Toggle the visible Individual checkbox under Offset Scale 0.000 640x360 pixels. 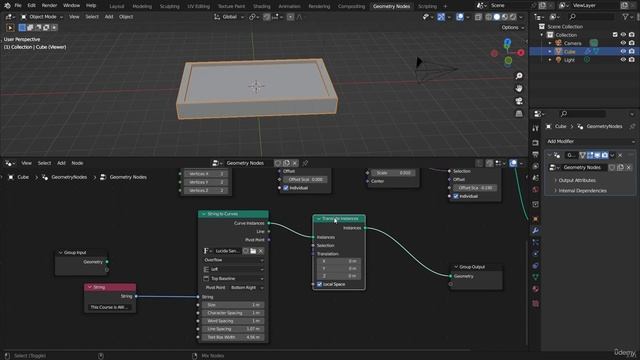[x=286, y=188]
